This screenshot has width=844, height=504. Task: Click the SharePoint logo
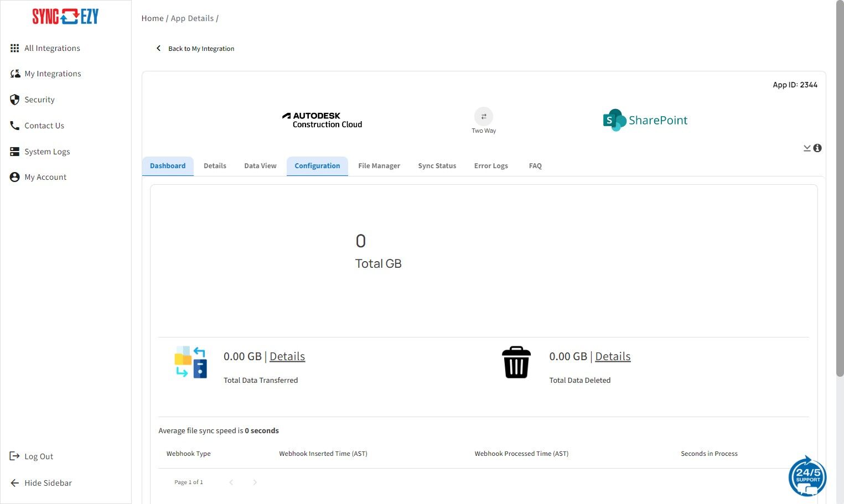(x=645, y=120)
